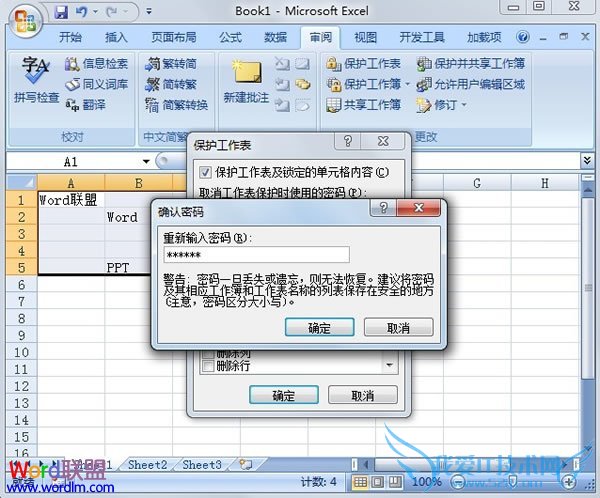
Task: Open 信息检索 research pane
Action: pos(96,64)
